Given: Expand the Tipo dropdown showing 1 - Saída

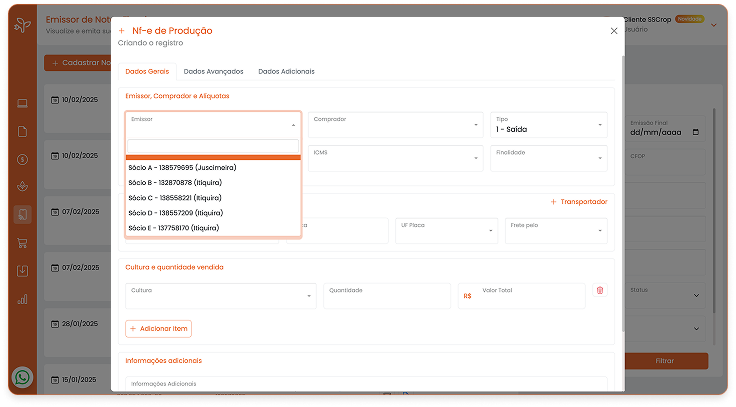Looking at the screenshot, I should [549, 125].
